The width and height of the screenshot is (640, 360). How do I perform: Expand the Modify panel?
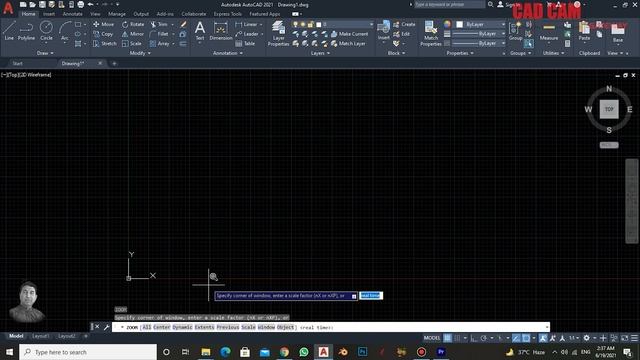pyautogui.click(x=140, y=53)
